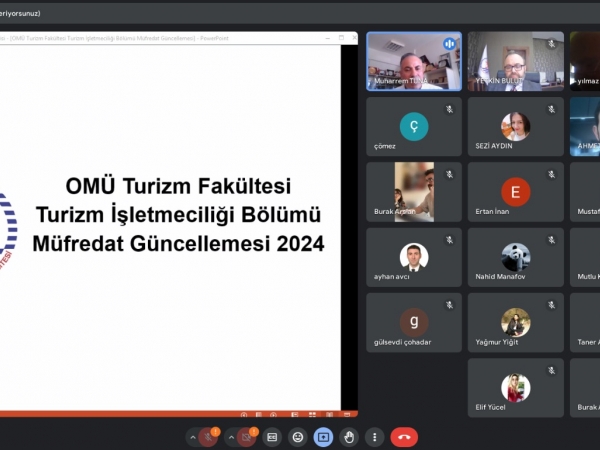Click the muted mic icon on çömez's tile
600x450 pixels.
(x=450, y=109)
